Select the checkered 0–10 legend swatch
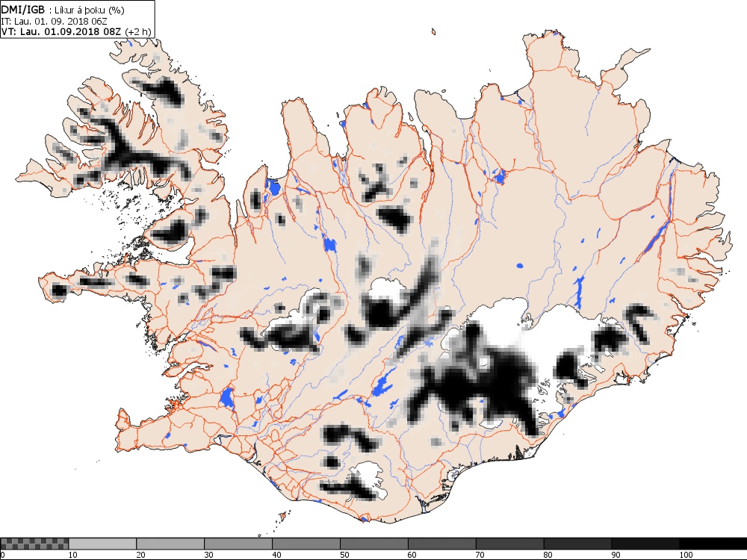 pos(35,544)
